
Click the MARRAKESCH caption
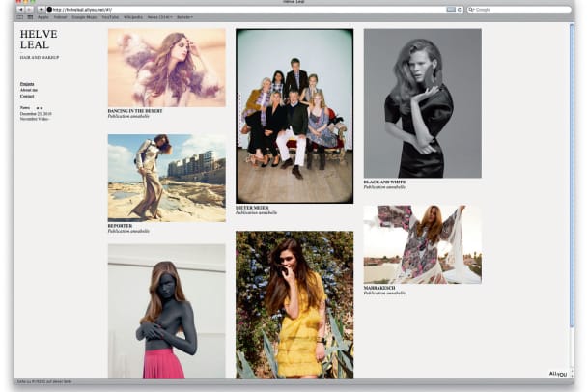379,288
